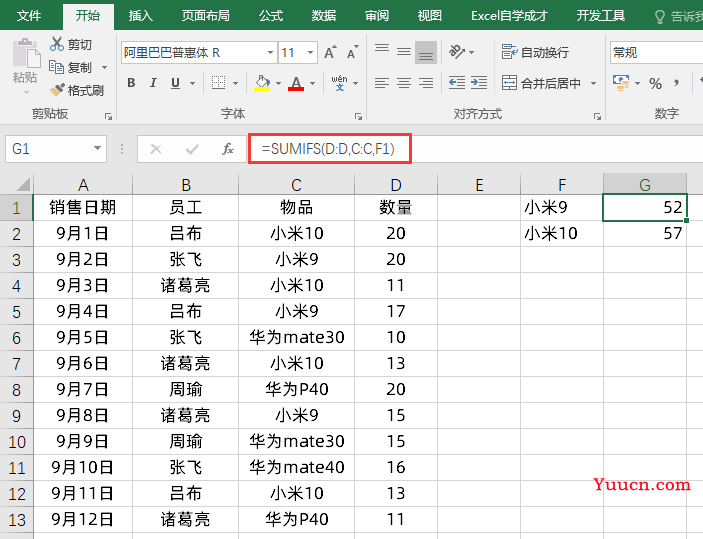Screen dimensions: 703x539
Task: Increase font size with large A icon
Action: point(330,52)
